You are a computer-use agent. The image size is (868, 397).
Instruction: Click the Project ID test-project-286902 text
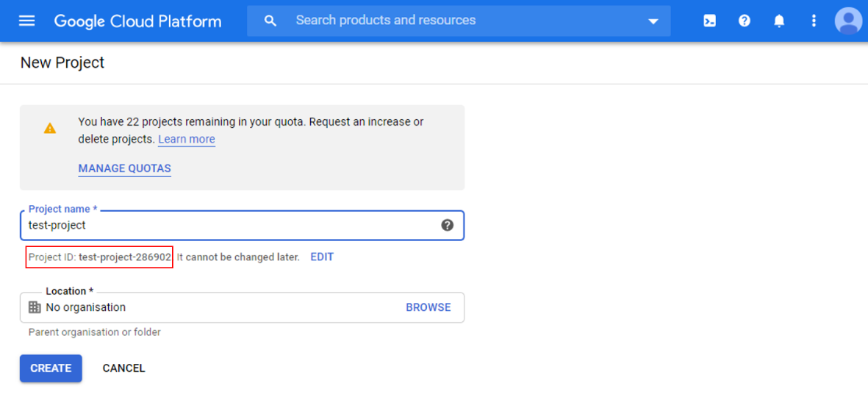point(100,257)
